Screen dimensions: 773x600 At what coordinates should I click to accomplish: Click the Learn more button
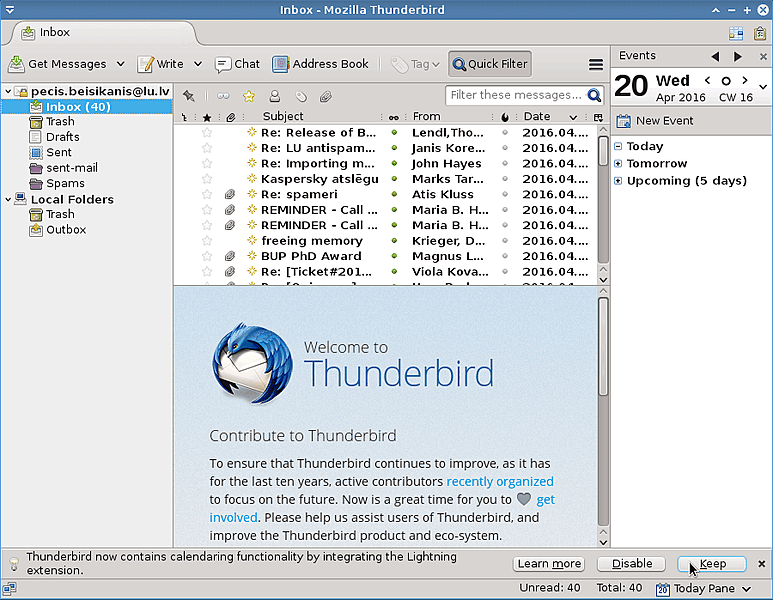pyautogui.click(x=549, y=564)
